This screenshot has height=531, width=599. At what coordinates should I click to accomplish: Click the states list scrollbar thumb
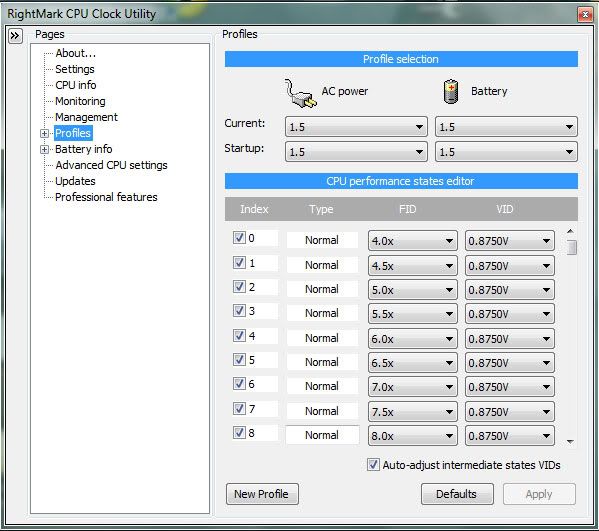tap(571, 247)
